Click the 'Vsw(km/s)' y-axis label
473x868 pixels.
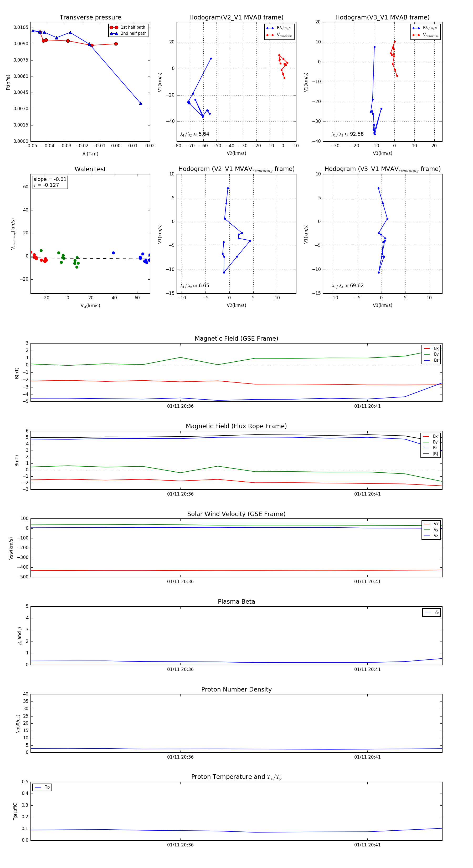(x=11, y=548)
